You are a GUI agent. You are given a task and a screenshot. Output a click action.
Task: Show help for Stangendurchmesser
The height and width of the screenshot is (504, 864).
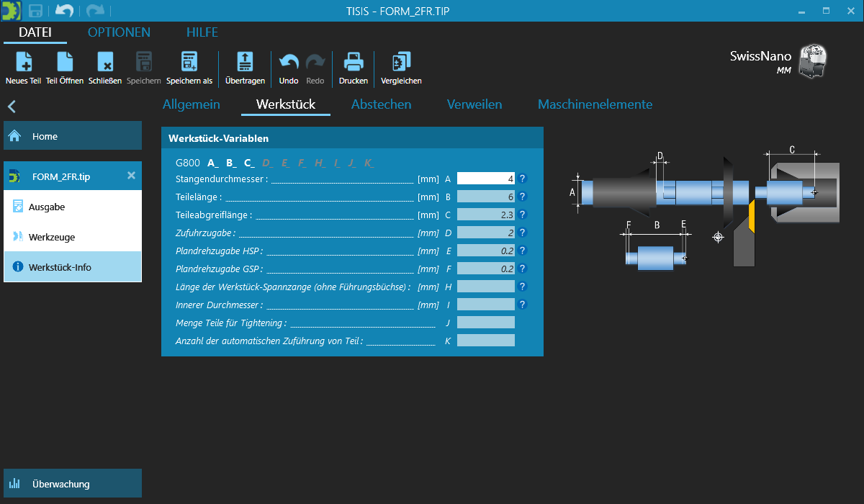coord(523,179)
